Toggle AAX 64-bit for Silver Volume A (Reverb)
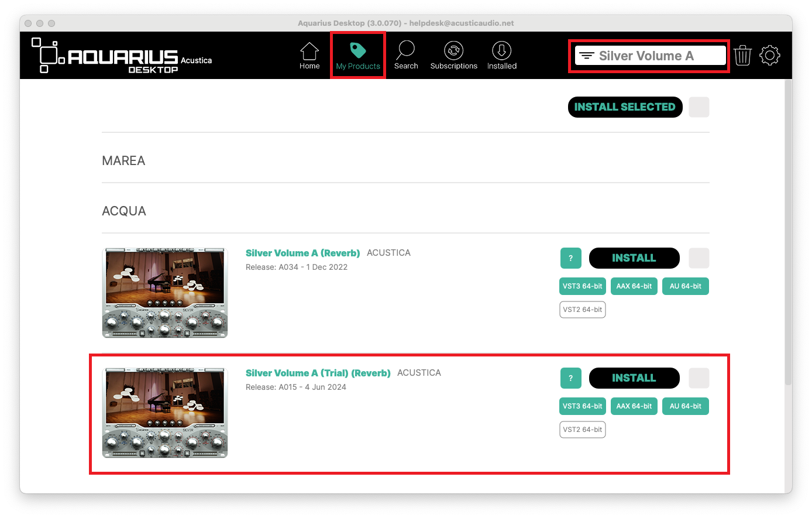 click(634, 286)
